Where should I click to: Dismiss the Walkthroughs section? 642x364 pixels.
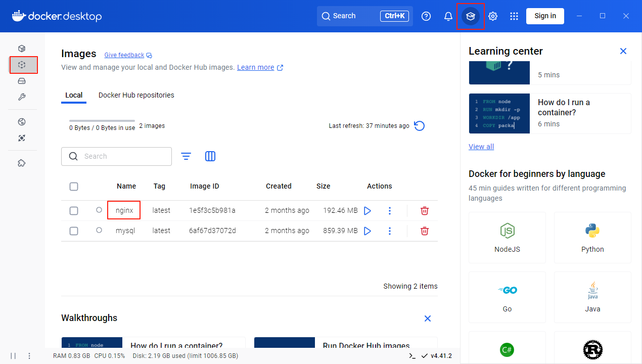pyautogui.click(x=428, y=318)
